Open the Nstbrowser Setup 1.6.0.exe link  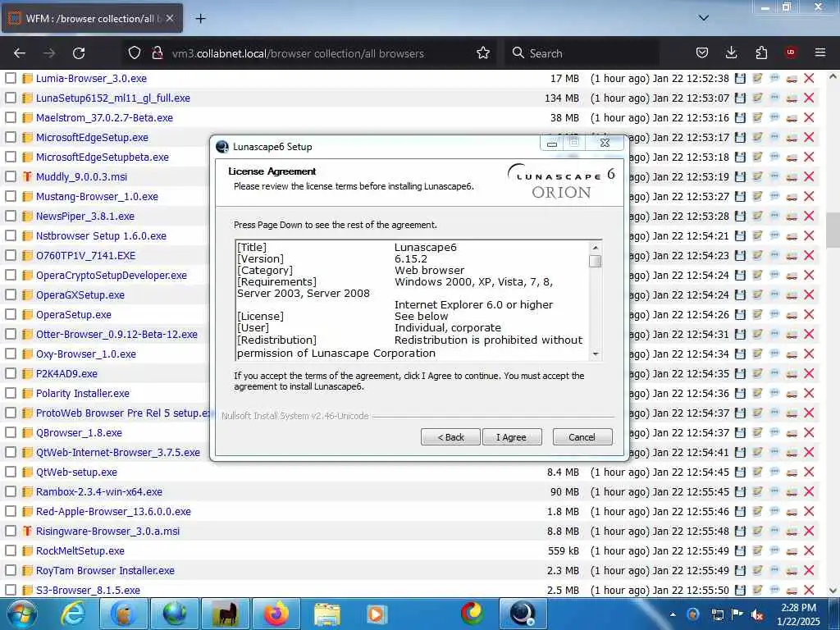tap(101, 235)
